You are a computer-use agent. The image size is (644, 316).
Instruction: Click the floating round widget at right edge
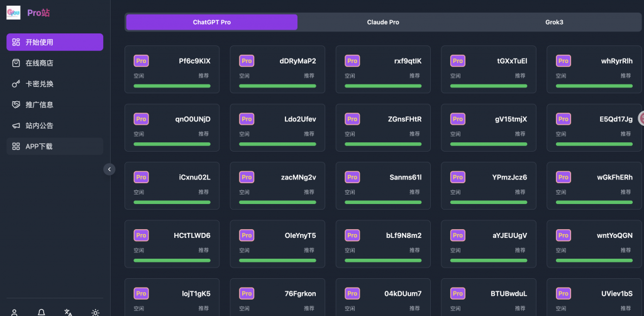pyautogui.click(x=641, y=118)
